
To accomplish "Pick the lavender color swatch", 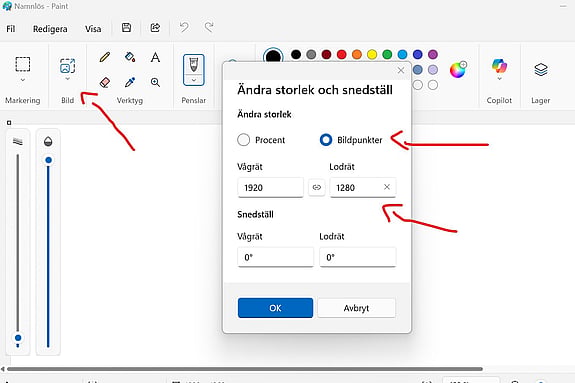I will [x=433, y=70].
